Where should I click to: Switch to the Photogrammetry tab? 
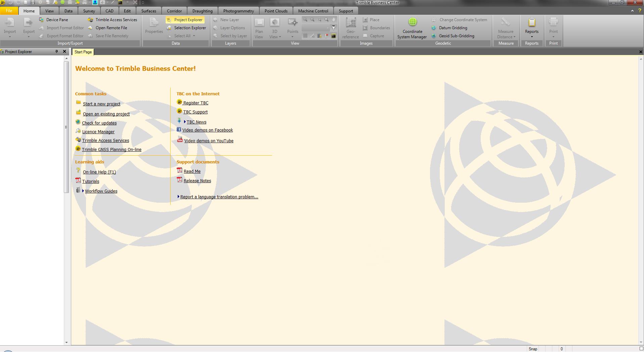239,11
